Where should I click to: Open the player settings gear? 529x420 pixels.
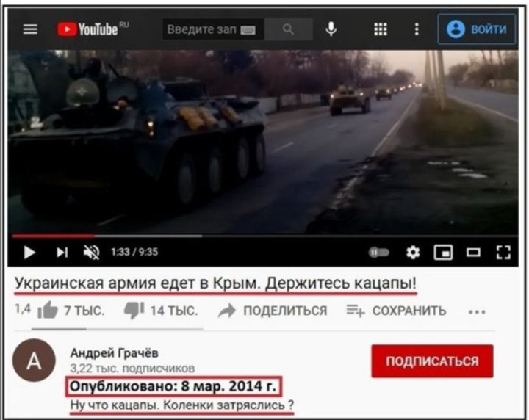click(413, 252)
